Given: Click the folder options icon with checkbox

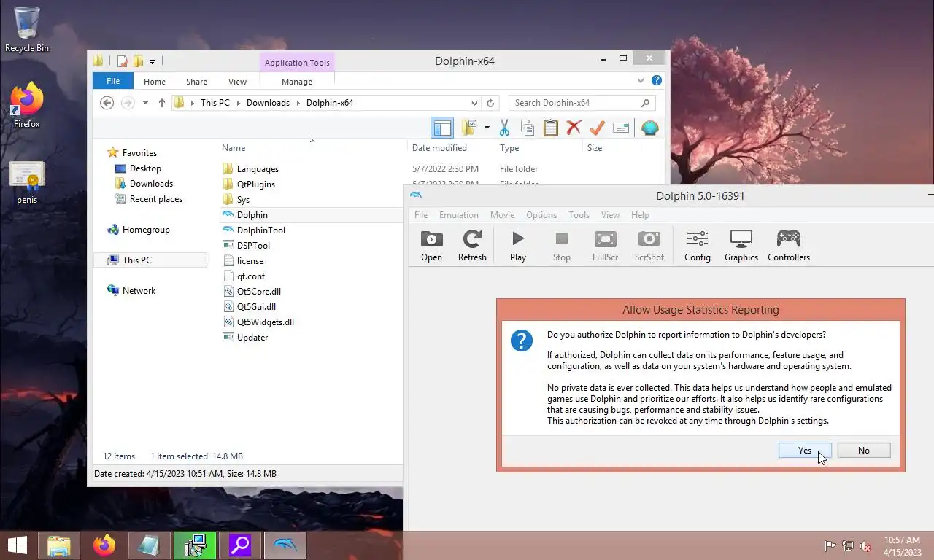Looking at the screenshot, I should click(469, 128).
